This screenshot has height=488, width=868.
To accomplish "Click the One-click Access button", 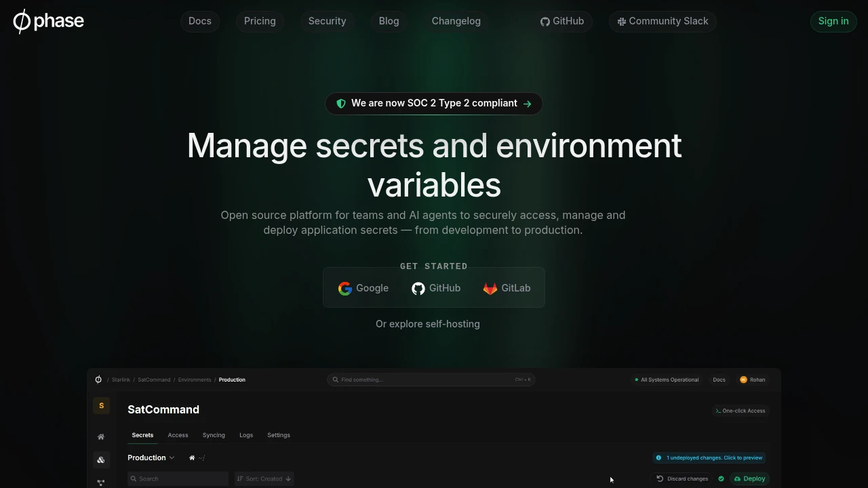I will 741,411.
